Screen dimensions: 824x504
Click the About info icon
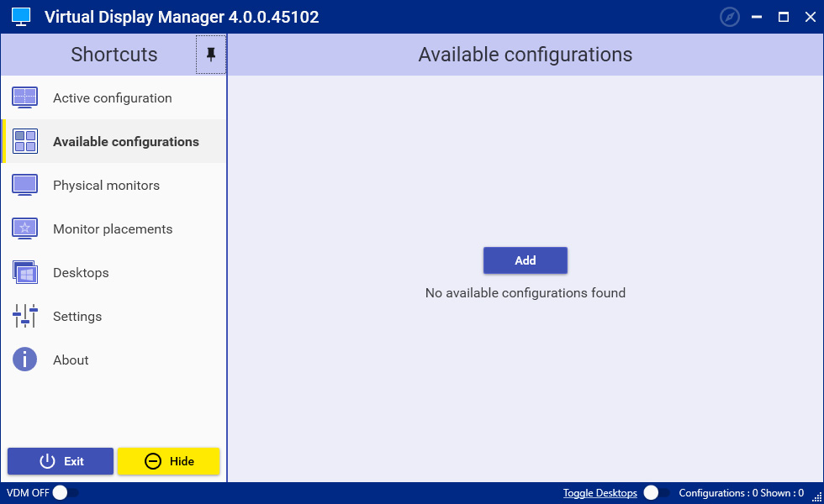point(24,360)
